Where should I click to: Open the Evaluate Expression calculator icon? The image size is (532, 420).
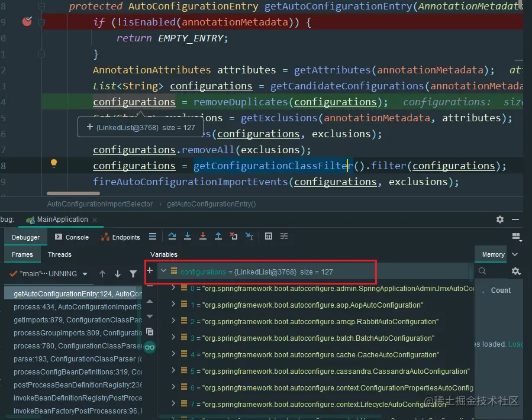tap(269, 237)
